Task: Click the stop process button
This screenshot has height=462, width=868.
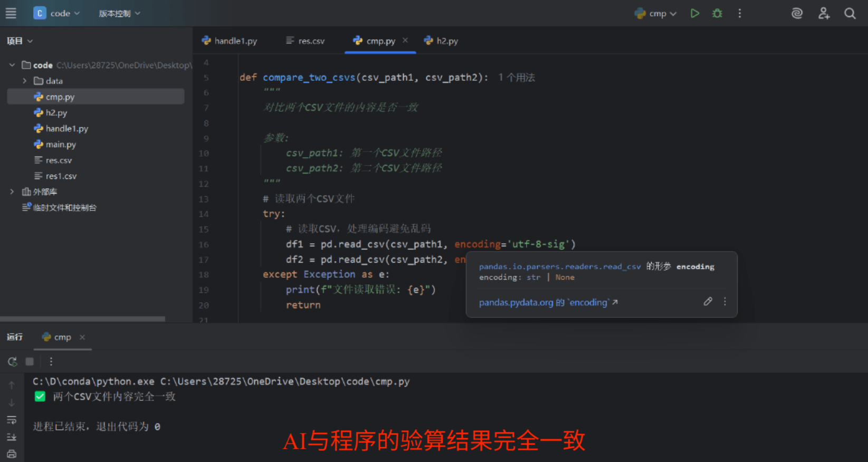Action: (30, 361)
